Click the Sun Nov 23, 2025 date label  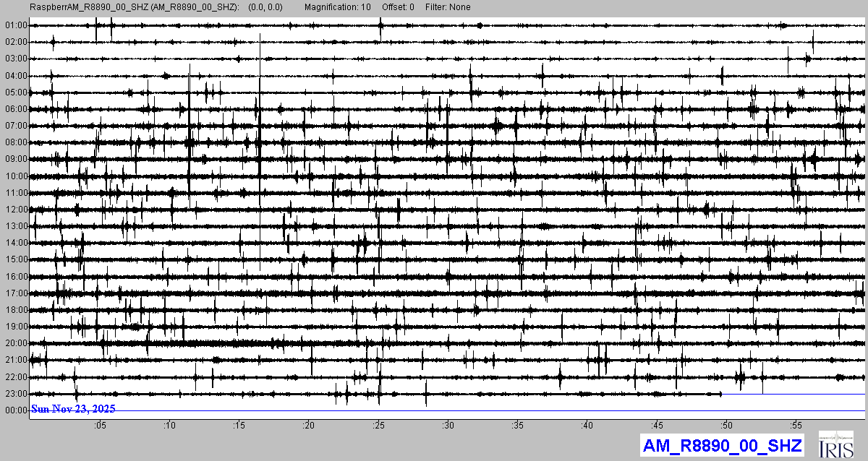(x=73, y=409)
